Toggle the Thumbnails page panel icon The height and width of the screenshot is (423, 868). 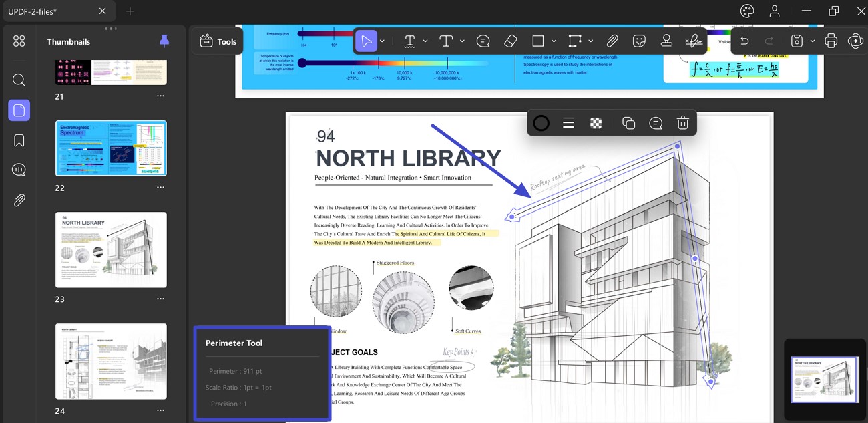coord(19,110)
